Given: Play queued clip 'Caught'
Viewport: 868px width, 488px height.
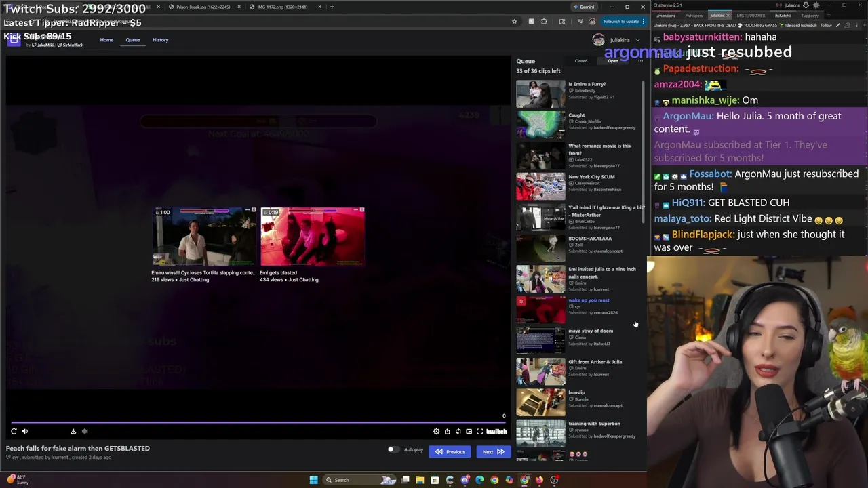Looking at the screenshot, I should click(580, 124).
